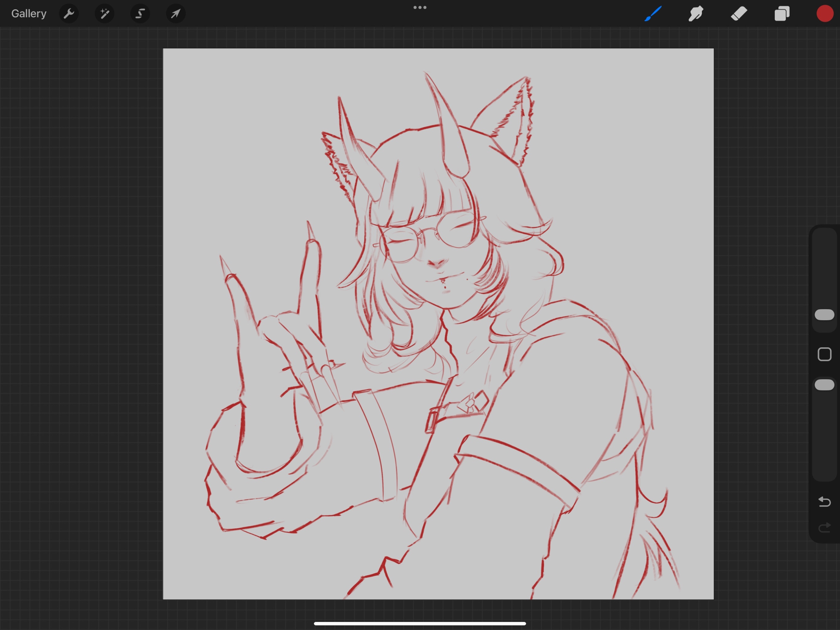Tap the iPad home indicator bar
Viewport: 840px width, 630px height.
tap(420, 623)
